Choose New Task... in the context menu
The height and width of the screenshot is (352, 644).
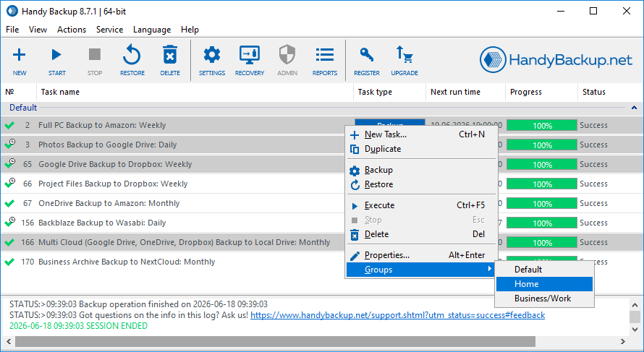click(x=421, y=134)
